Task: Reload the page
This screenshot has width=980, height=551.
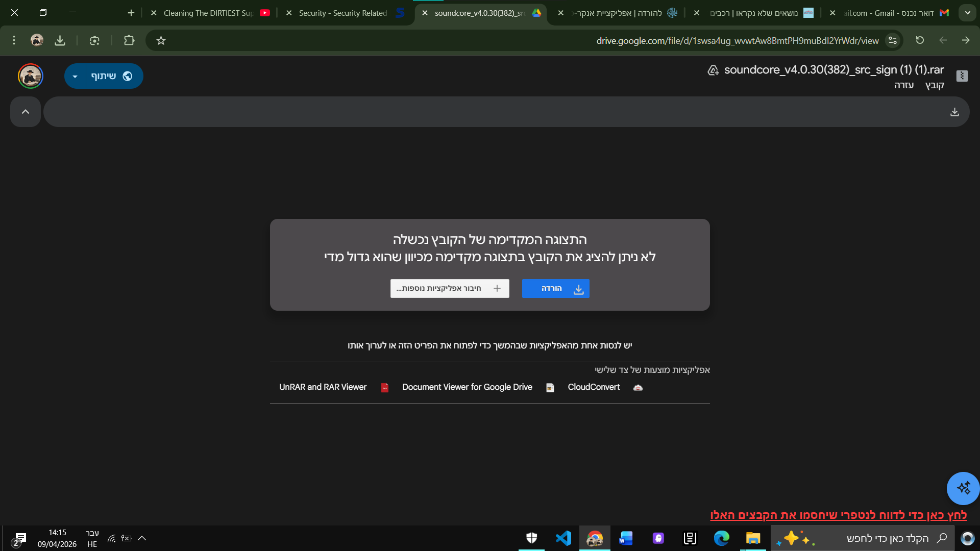Action: (920, 40)
